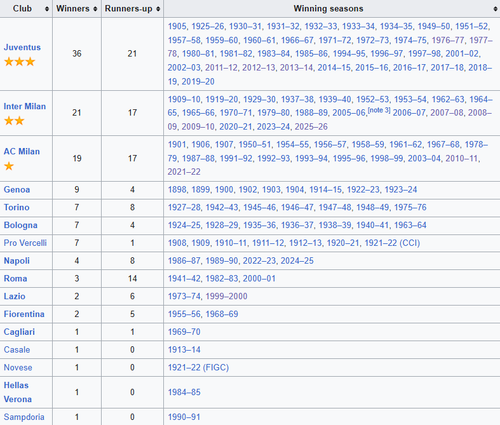Open Roma 2000–01 season link
This screenshot has width=500, height=425.
(x=259, y=279)
